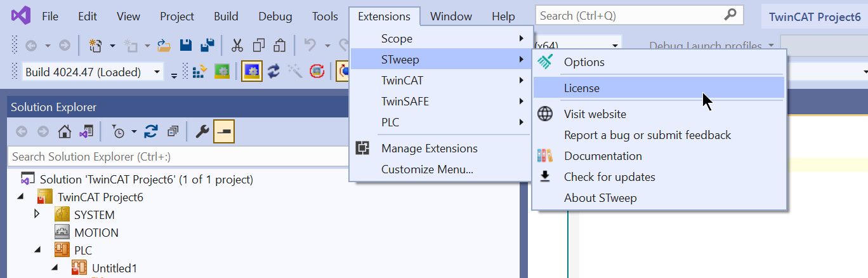Select Check for updates

tap(659, 177)
